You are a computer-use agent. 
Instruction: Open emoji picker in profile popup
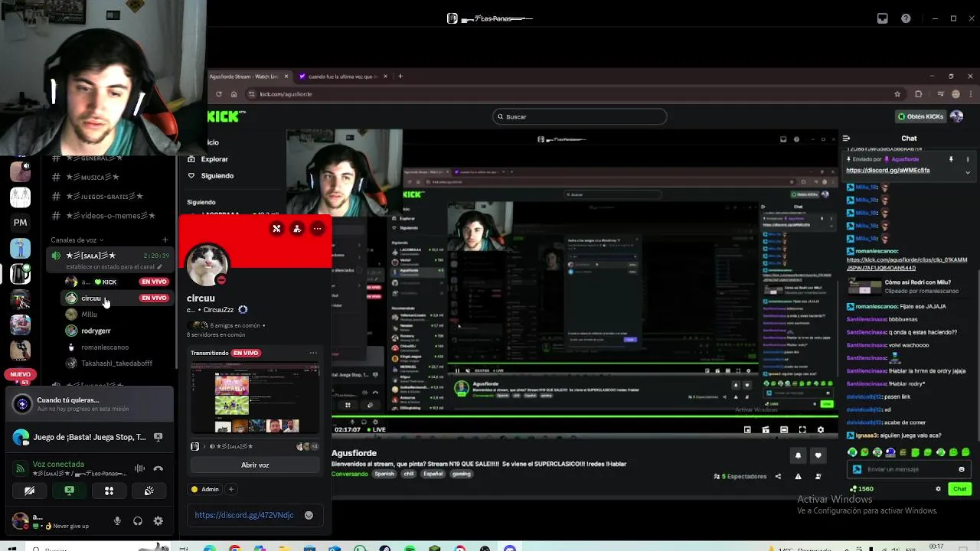[309, 515]
